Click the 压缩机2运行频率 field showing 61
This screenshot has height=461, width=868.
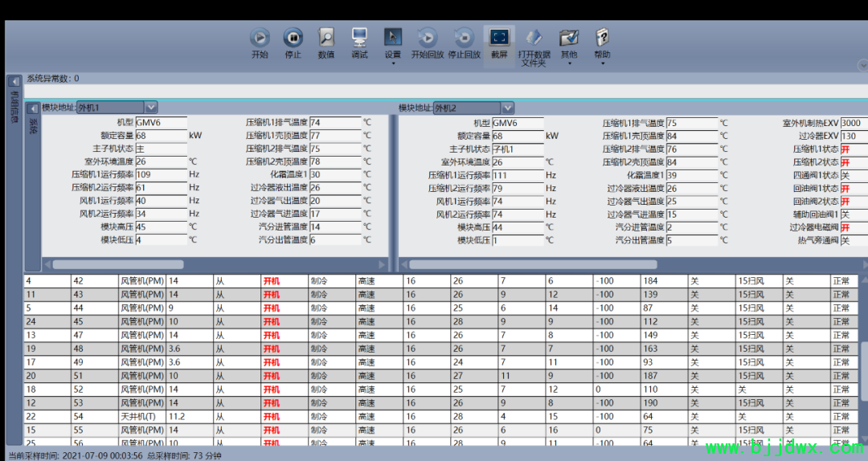coord(161,188)
